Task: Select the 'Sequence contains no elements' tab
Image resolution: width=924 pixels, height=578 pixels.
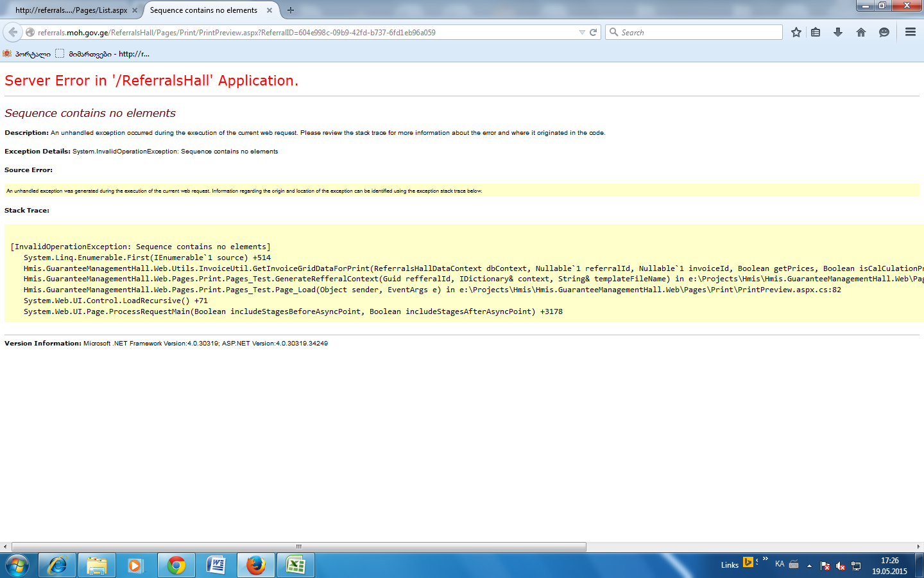Action: pos(203,10)
